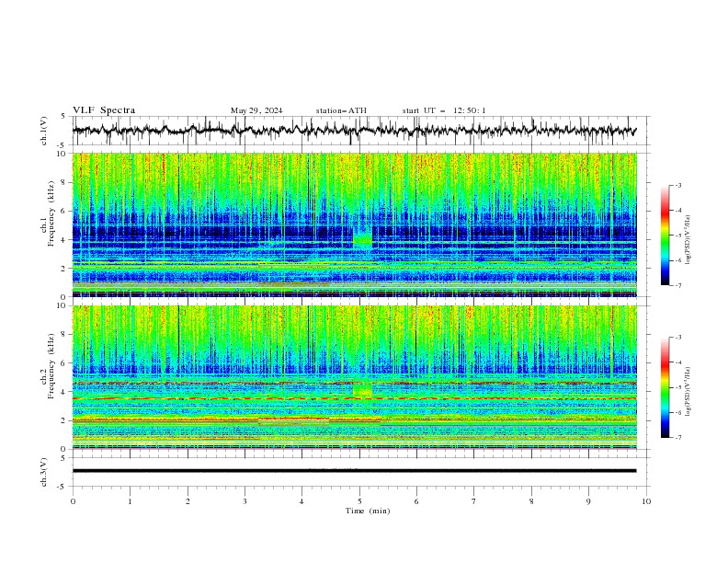Viewport: 728px width, 563px height.
Task: Click the "ch.1(V)" axis label
Action: pyautogui.click(x=44, y=131)
